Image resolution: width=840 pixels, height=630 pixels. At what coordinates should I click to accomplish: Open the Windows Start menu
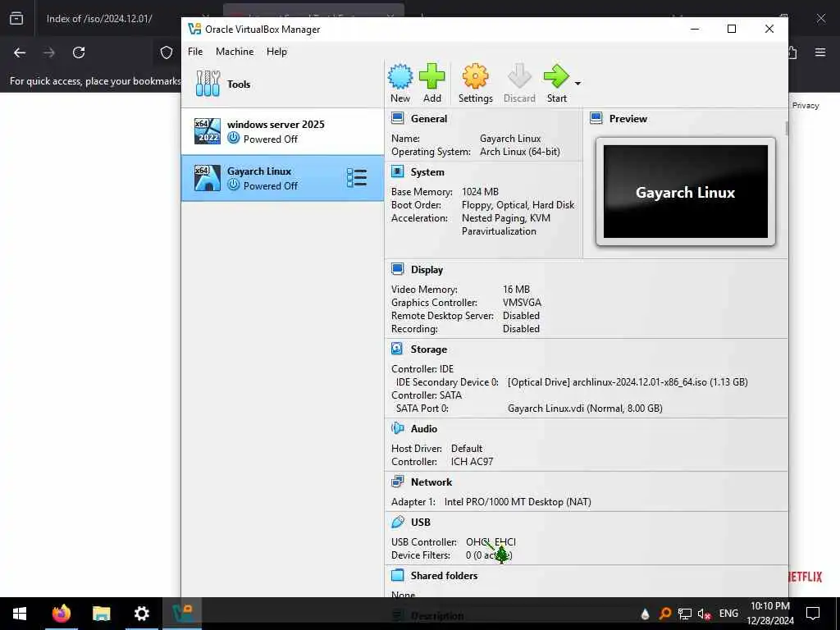[x=20, y=614]
